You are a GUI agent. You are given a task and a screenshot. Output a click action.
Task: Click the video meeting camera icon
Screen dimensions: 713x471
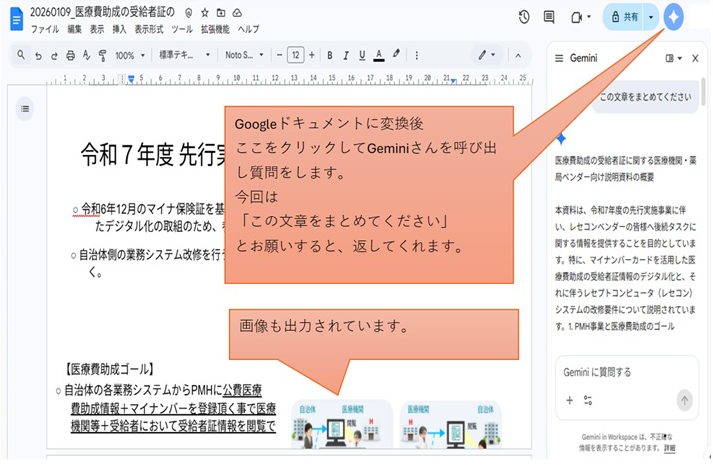[x=576, y=17]
